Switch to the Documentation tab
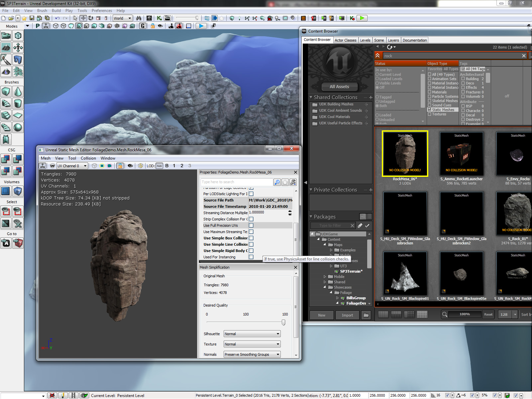Screen dimensions: 532x399 [x=415, y=40]
